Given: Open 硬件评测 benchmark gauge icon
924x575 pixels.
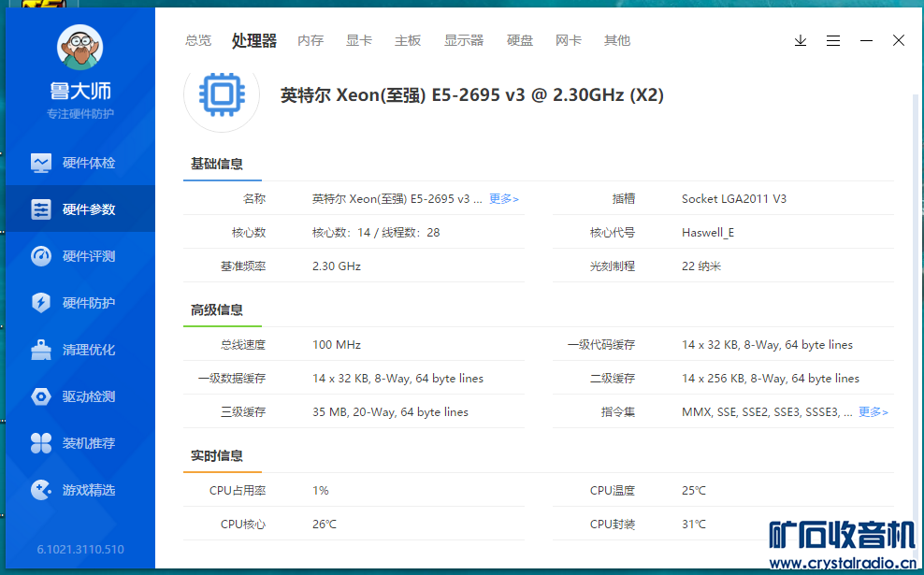Looking at the screenshot, I should 41,256.
